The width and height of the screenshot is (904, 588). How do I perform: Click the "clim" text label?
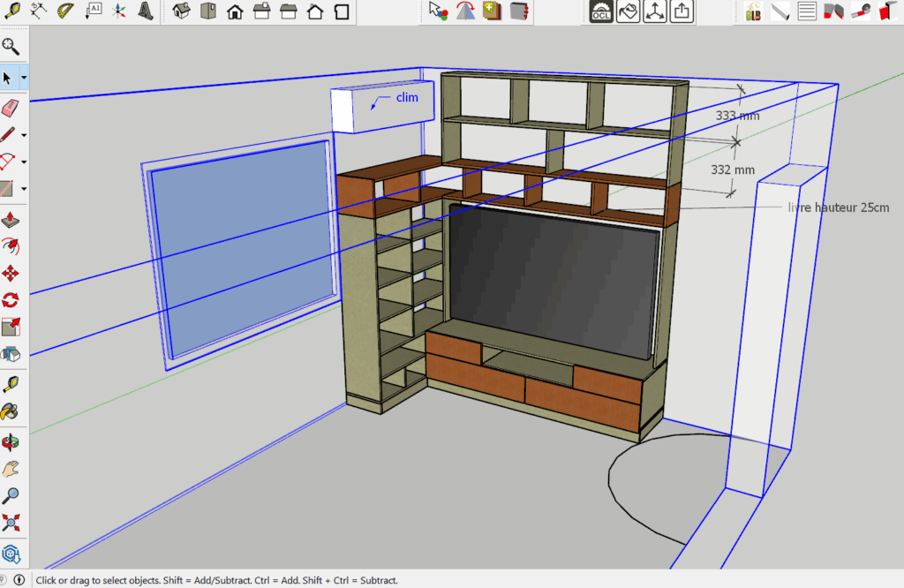click(x=407, y=97)
